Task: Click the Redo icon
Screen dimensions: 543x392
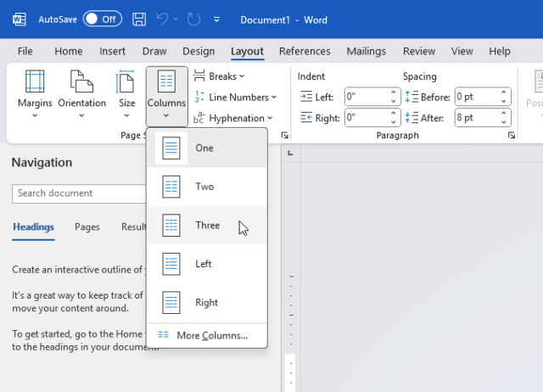Action: (x=193, y=20)
